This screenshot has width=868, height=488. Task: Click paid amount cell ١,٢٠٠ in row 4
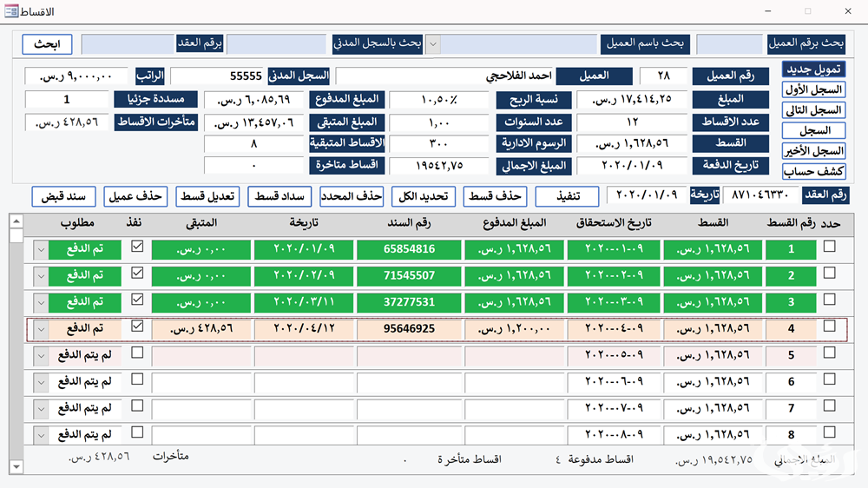(x=514, y=330)
